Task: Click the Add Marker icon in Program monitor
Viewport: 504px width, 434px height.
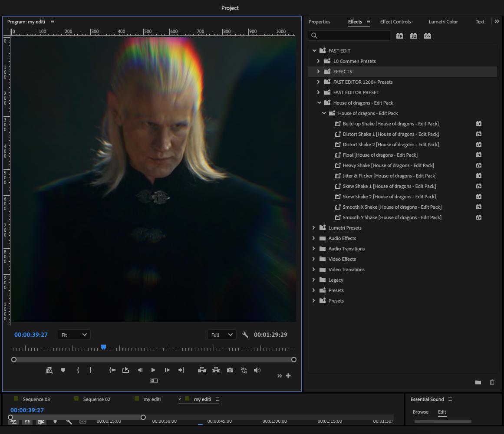Action: (x=63, y=370)
